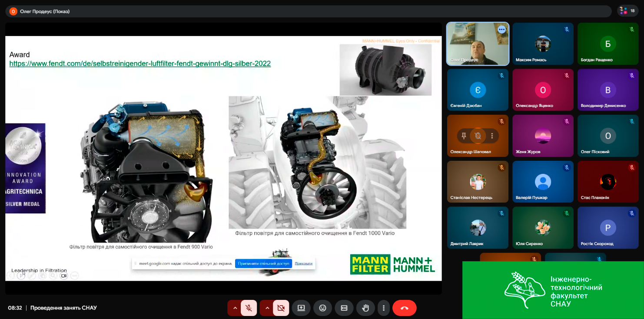The width and height of the screenshot is (644, 319).
Task: Toggle closed captions (CC) button
Action: click(344, 308)
